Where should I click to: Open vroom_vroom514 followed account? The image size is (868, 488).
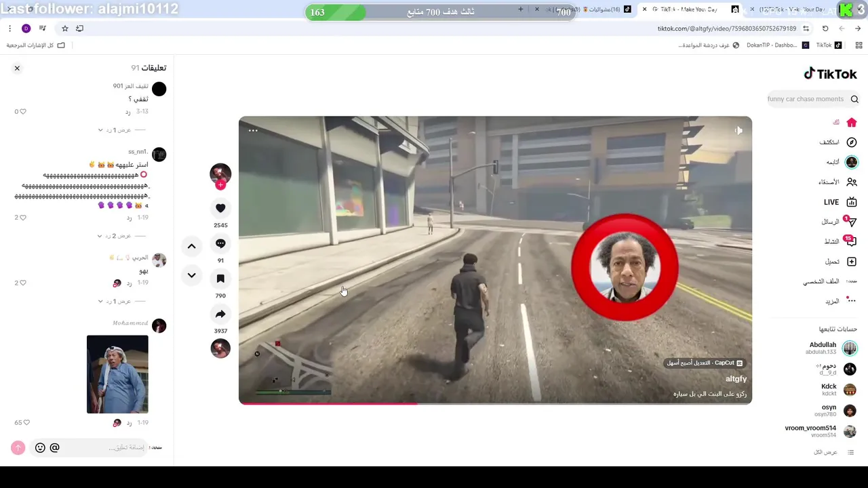[x=821, y=431]
